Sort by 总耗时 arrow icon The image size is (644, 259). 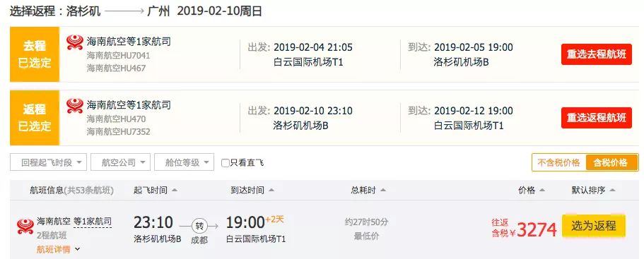383,190
